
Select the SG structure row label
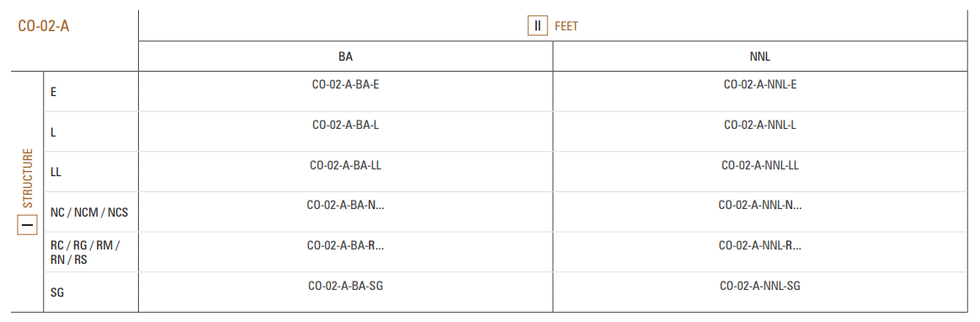[x=57, y=292]
